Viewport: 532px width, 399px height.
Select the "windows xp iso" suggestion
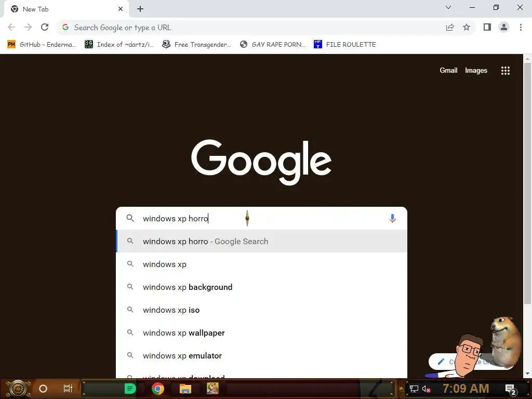[262, 310]
